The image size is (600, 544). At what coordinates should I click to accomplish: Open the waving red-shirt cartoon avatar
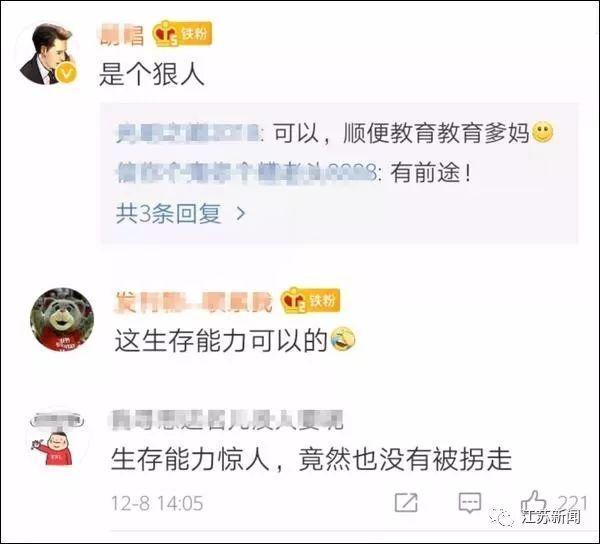pyautogui.click(x=57, y=440)
